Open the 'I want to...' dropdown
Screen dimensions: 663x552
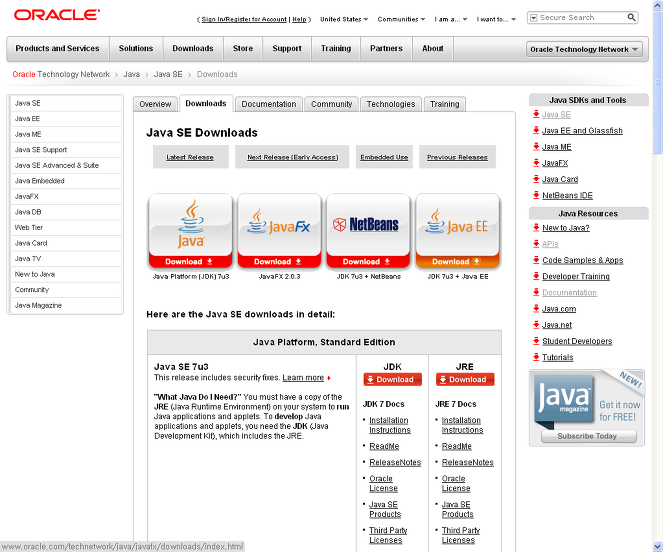pos(496,19)
